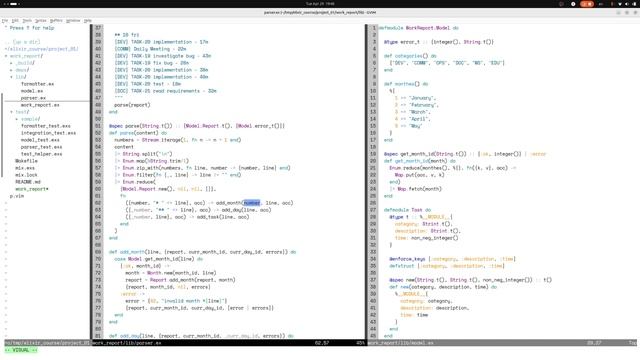This screenshot has height=360, width=640.
Task: Open README.md in the tree
Action: point(28,182)
